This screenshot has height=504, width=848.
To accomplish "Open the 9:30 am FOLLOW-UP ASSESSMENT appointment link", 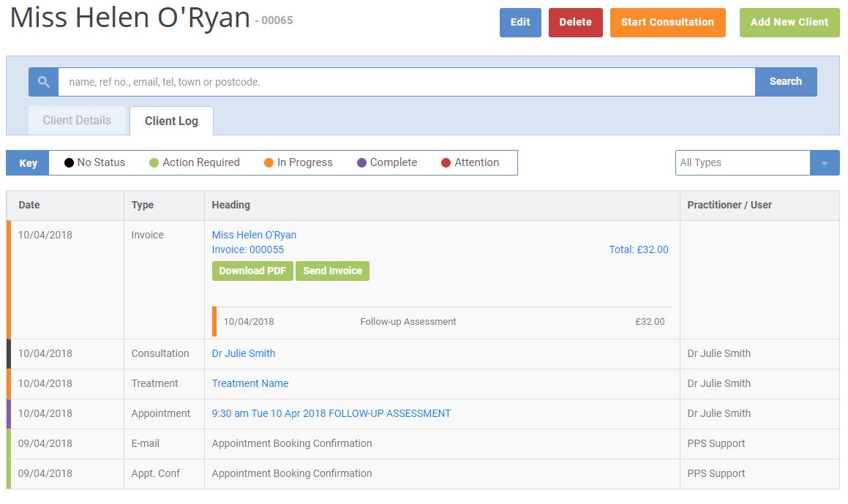I will [331, 413].
